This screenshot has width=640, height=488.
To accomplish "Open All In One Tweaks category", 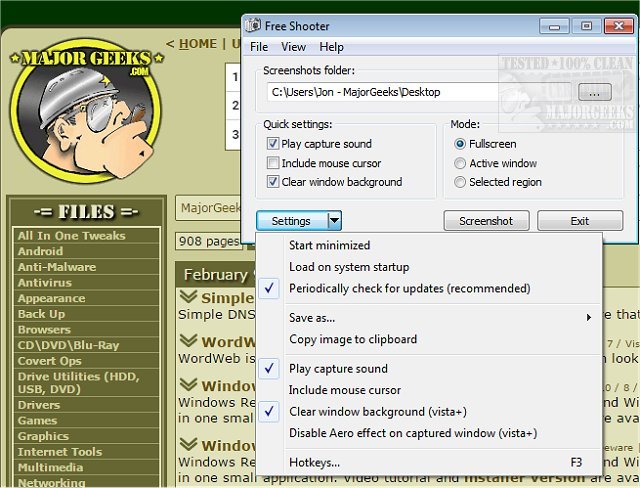I will pyautogui.click(x=86, y=235).
